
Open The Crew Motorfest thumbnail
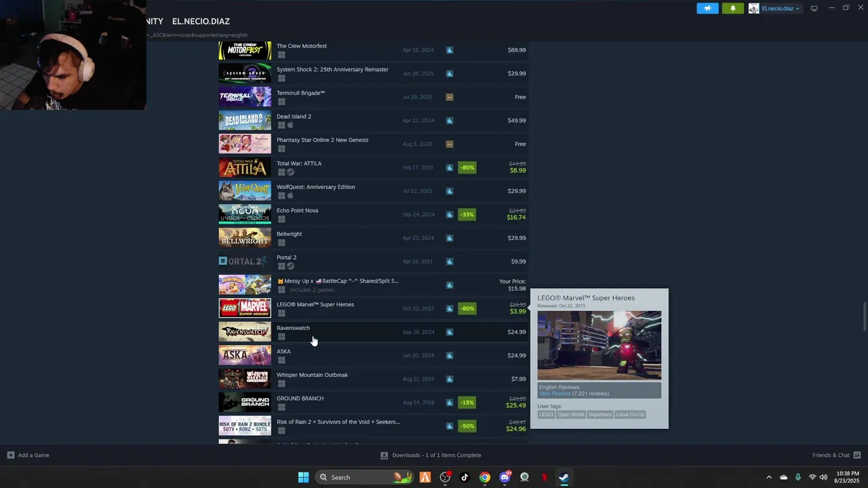(245, 50)
